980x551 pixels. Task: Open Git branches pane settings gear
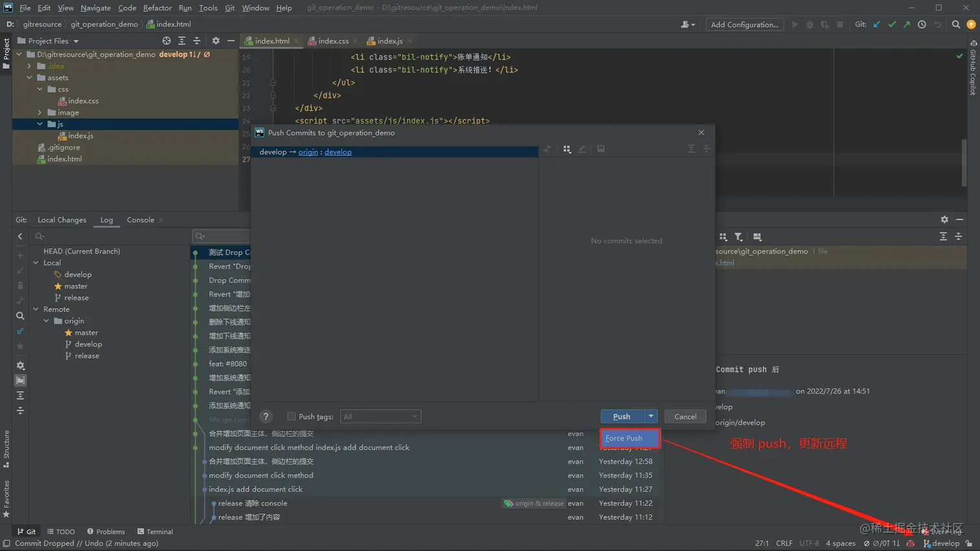[20, 366]
